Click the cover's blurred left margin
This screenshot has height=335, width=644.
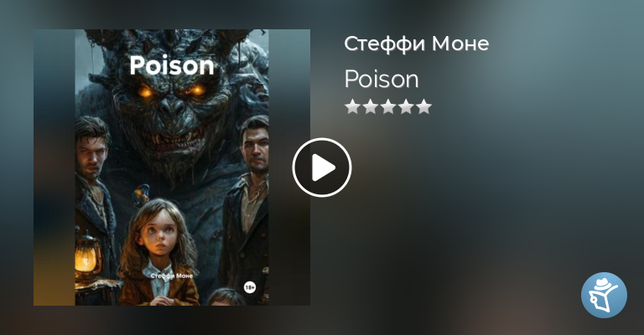pyautogui.click(x=54, y=167)
